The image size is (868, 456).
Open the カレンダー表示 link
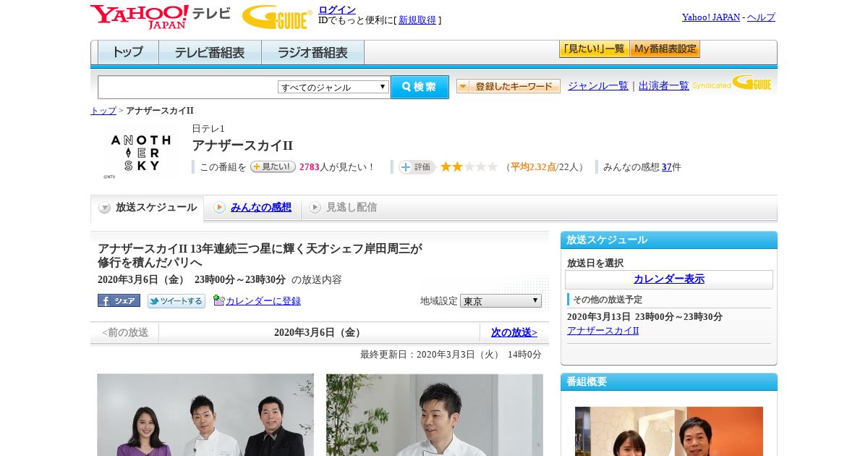(669, 279)
